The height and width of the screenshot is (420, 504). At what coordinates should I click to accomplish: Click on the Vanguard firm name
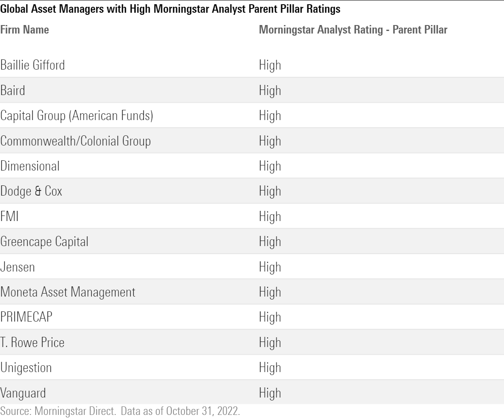(23, 393)
